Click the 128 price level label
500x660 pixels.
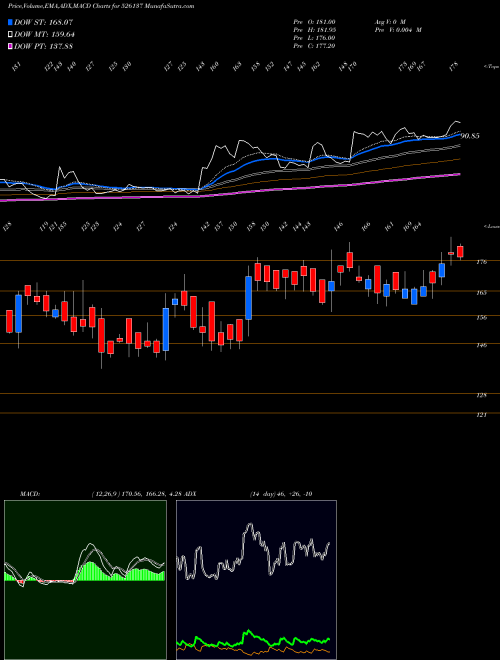pyautogui.click(x=482, y=395)
